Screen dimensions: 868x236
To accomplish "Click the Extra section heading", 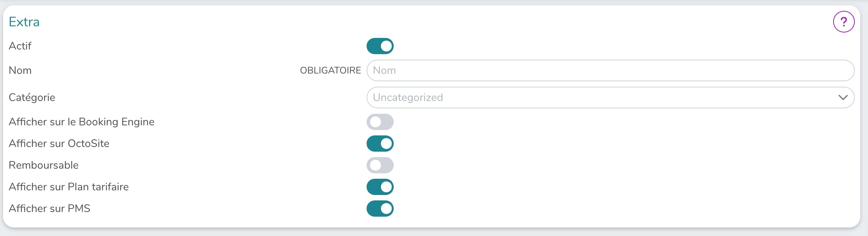I will coord(24,22).
